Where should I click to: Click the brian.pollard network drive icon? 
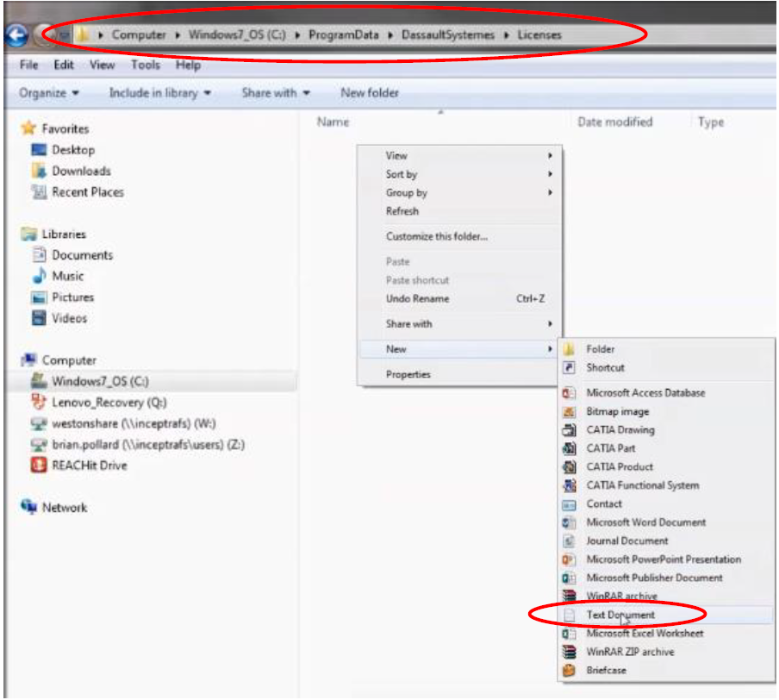point(39,444)
